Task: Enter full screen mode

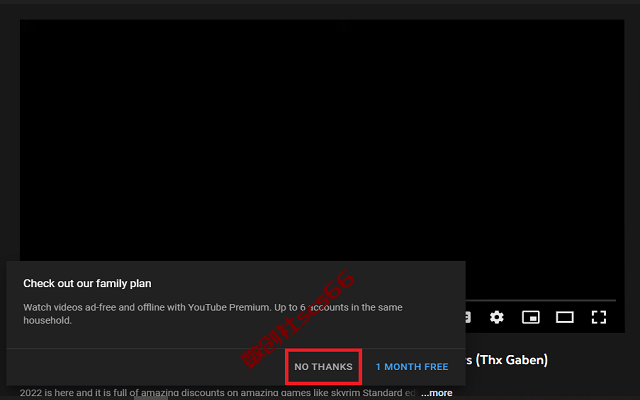Action: click(x=599, y=317)
